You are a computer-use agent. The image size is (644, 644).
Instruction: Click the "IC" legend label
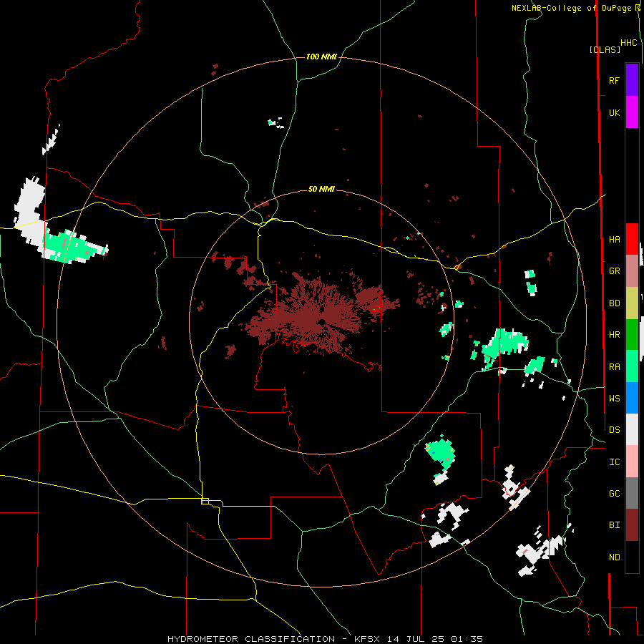click(614, 462)
